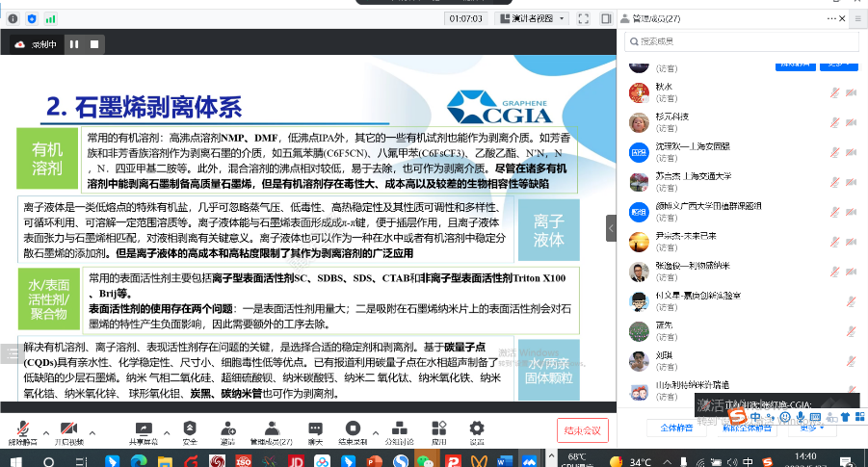Click the blue security shield icon
The height and width of the screenshot is (467, 868).
32,19
